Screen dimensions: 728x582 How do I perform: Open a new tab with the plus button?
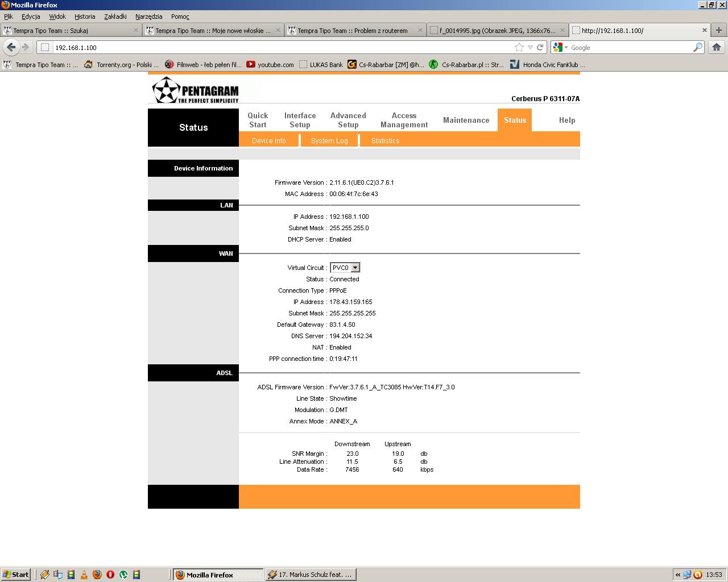(718, 30)
